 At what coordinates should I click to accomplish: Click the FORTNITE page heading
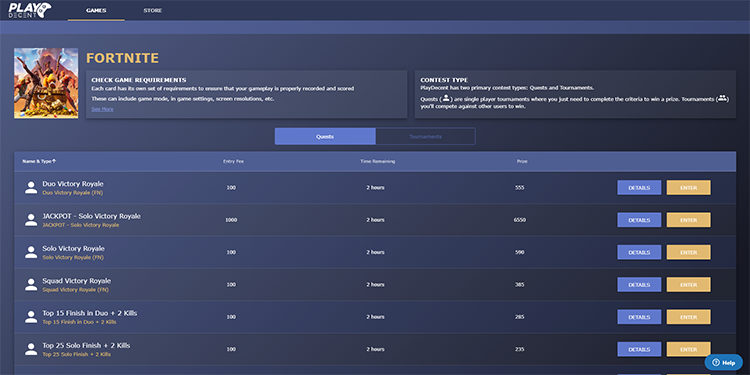(122, 58)
